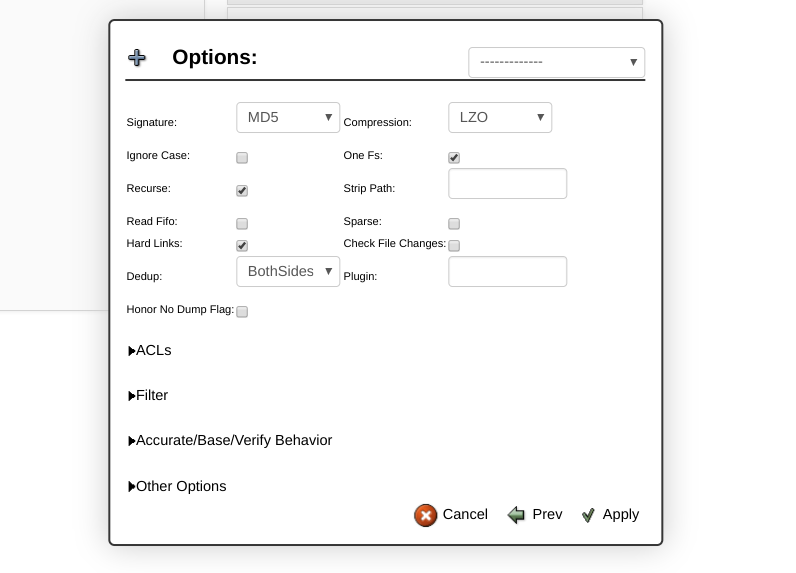
Task: Click into the Strip Path field
Action: [x=508, y=184]
